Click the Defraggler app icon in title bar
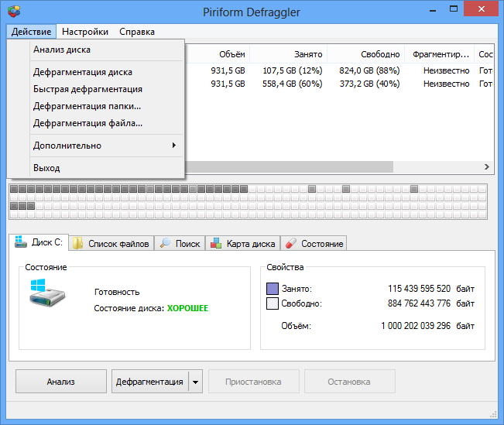Viewport: 504px width, 425px height. [x=14, y=12]
